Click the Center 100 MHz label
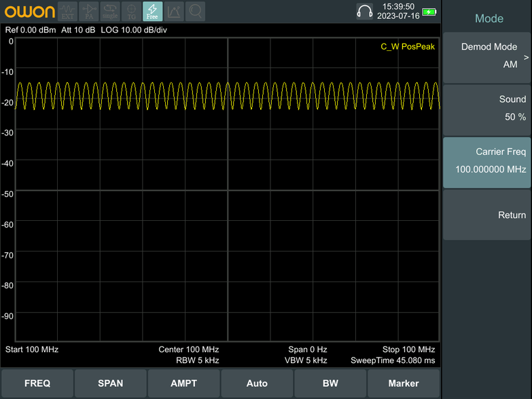 [189, 349]
